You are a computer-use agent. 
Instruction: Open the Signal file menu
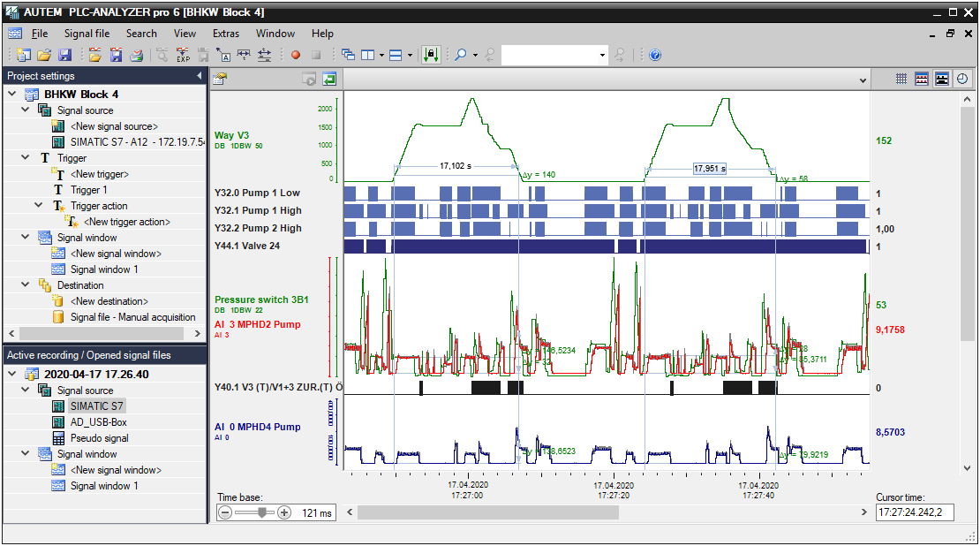pos(87,34)
